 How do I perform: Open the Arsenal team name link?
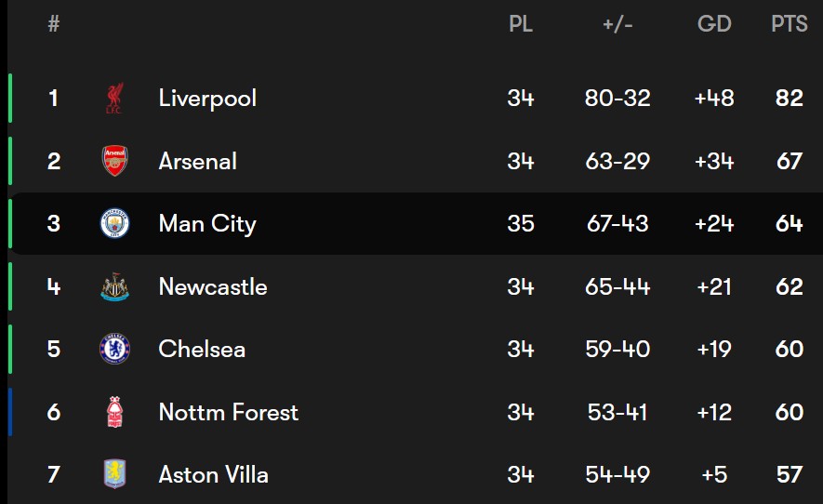[x=198, y=161]
